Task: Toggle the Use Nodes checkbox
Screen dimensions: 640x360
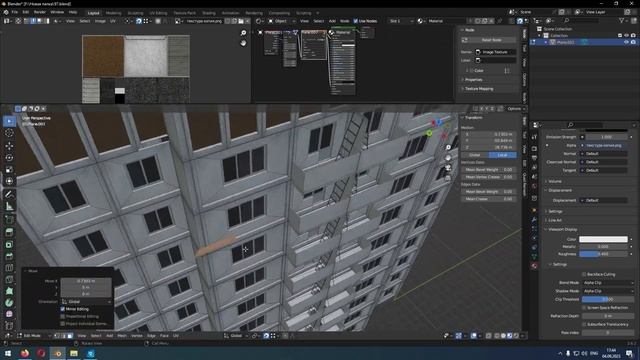Action: 356,21
